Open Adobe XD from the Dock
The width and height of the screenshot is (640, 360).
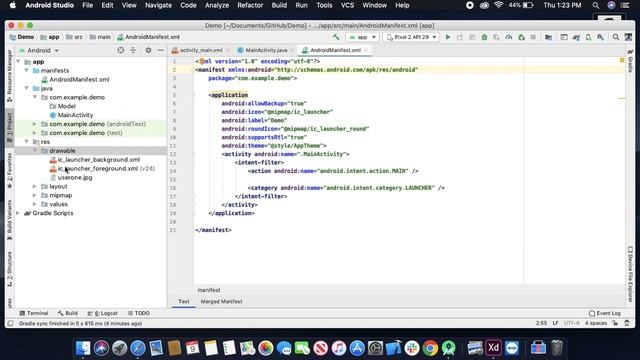[493, 348]
